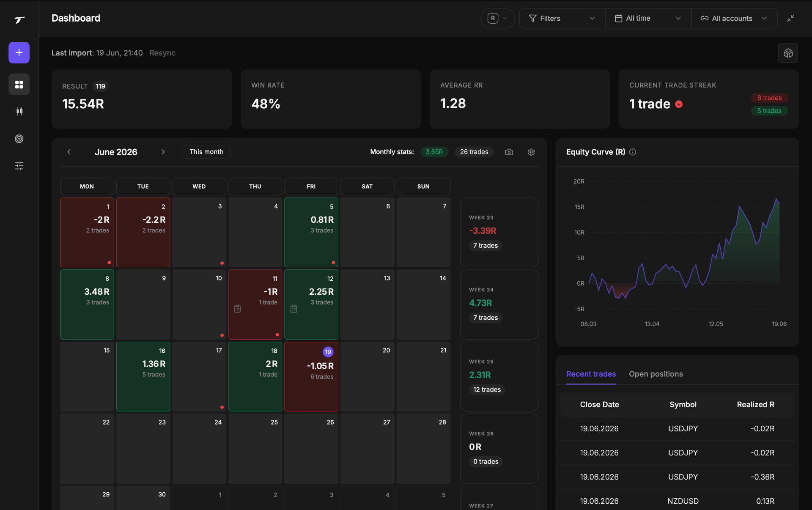Open the target goals icon in the sidebar
Screen dimensions: 812x510
coord(19,139)
